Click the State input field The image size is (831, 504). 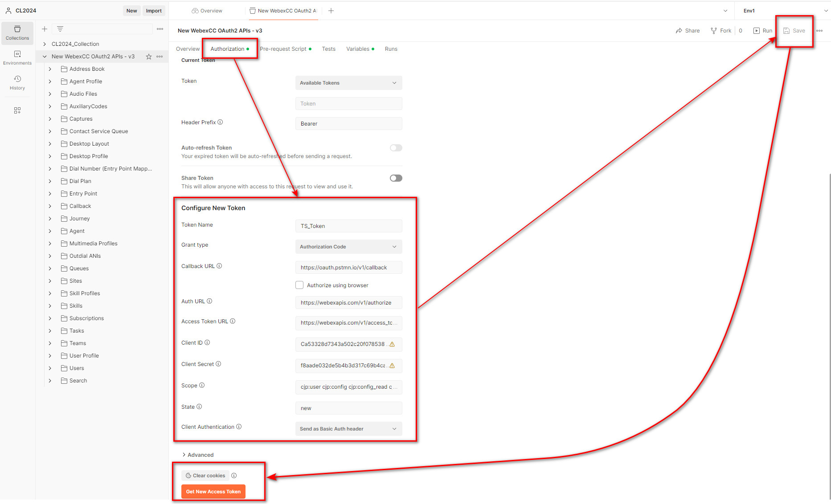[x=348, y=408]
